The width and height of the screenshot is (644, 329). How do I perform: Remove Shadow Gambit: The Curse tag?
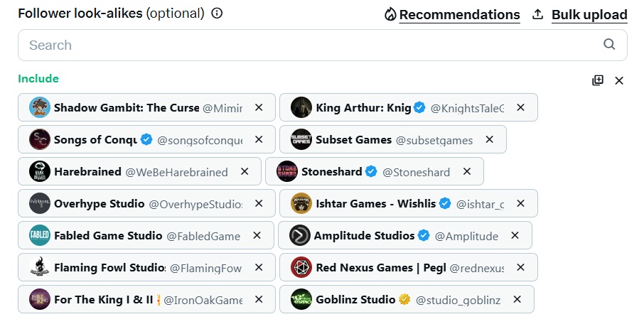point(259,107)
